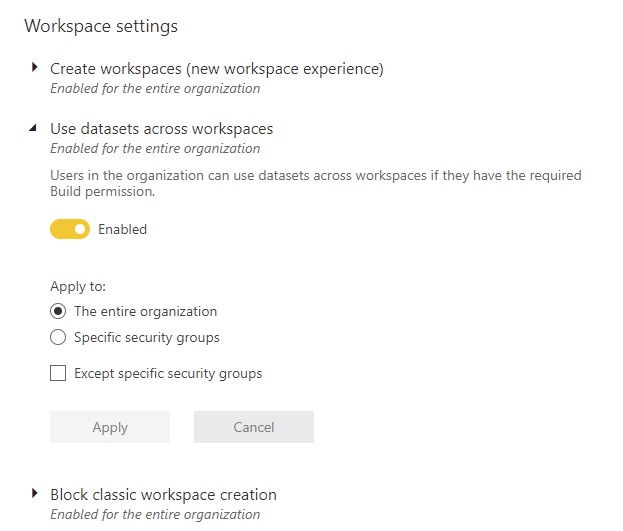Screen dimensions: 623x531
Task: Expand the Block classic workspace creation arrow
Action: tap(35, 493)
